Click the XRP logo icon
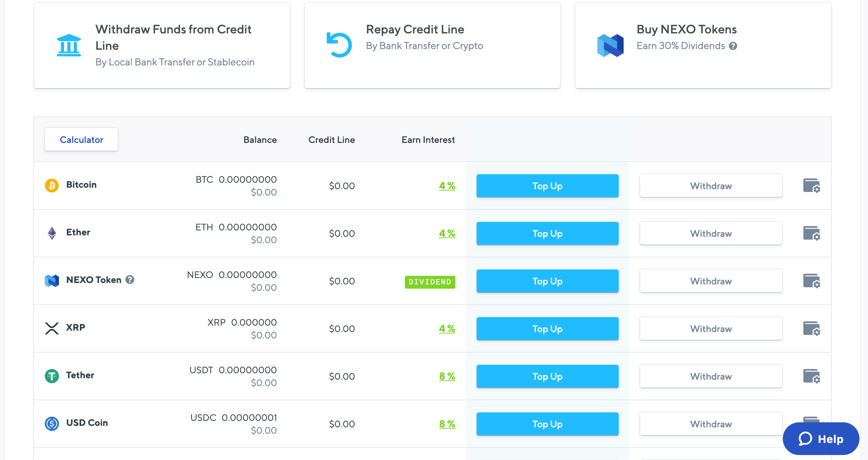Image resolution: width=868 pixels, height=460 pixels. pyautogui.click(x=52, y=328)
